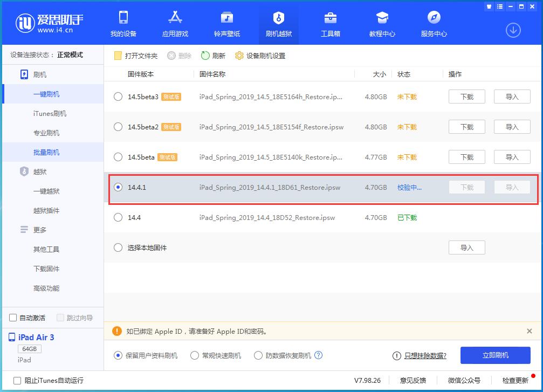Select the 14.4 firmware radio button
This screenshot has height=392, width=543.
pos(118,218)
